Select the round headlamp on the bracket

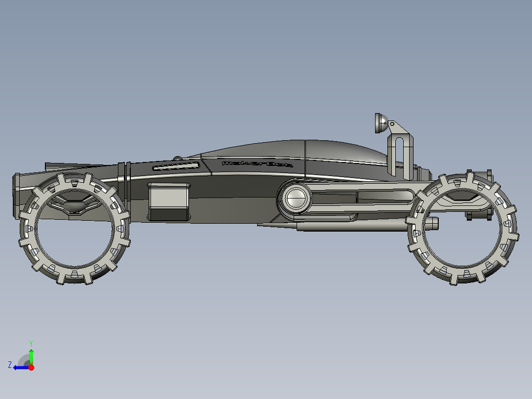click(x=381, y=123)
